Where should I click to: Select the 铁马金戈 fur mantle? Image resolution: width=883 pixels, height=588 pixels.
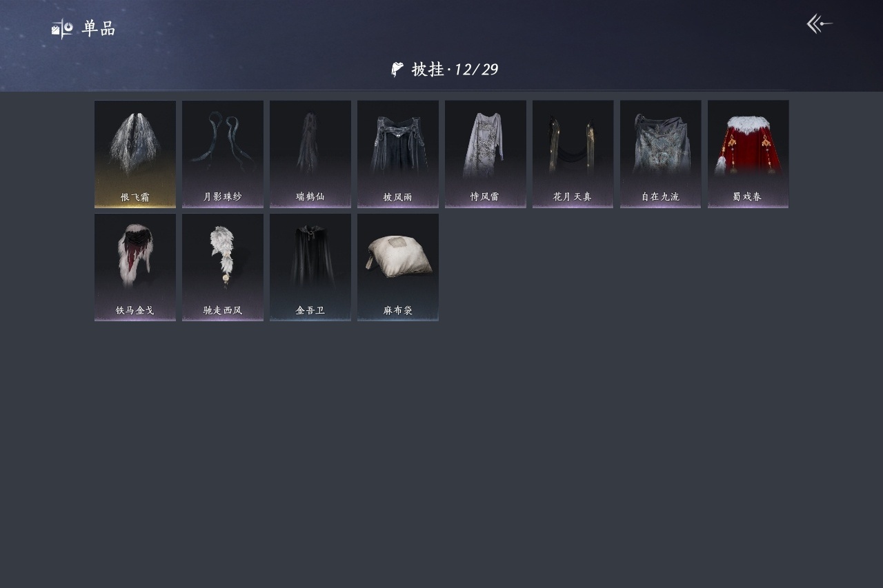tap(135, 267)
